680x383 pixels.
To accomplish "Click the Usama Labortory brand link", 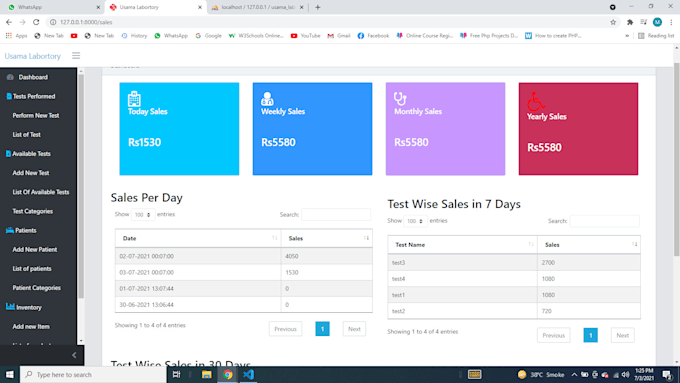I will (x=33, y=56).
